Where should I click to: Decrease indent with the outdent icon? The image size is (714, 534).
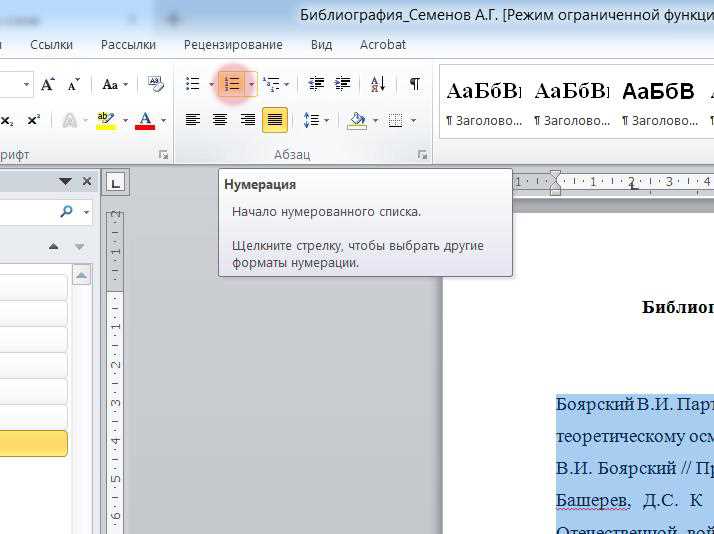pyautogui.click(x=316, y=84)
